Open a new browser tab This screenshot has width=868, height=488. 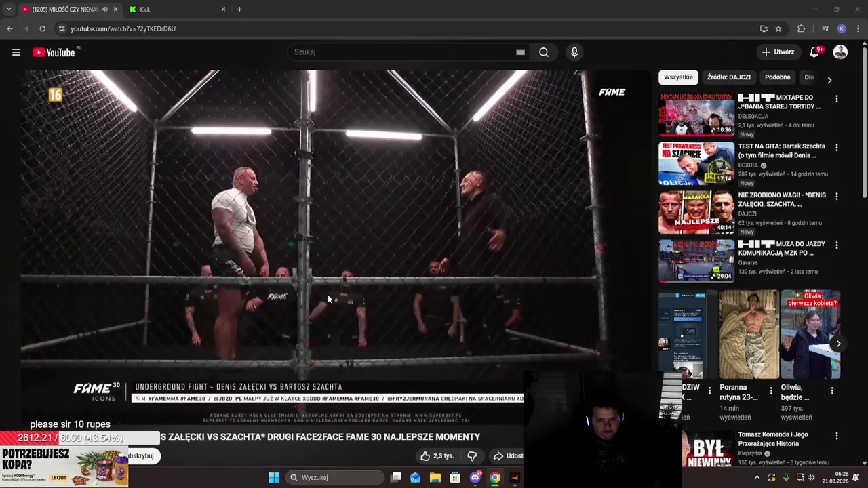click(239, 9)
